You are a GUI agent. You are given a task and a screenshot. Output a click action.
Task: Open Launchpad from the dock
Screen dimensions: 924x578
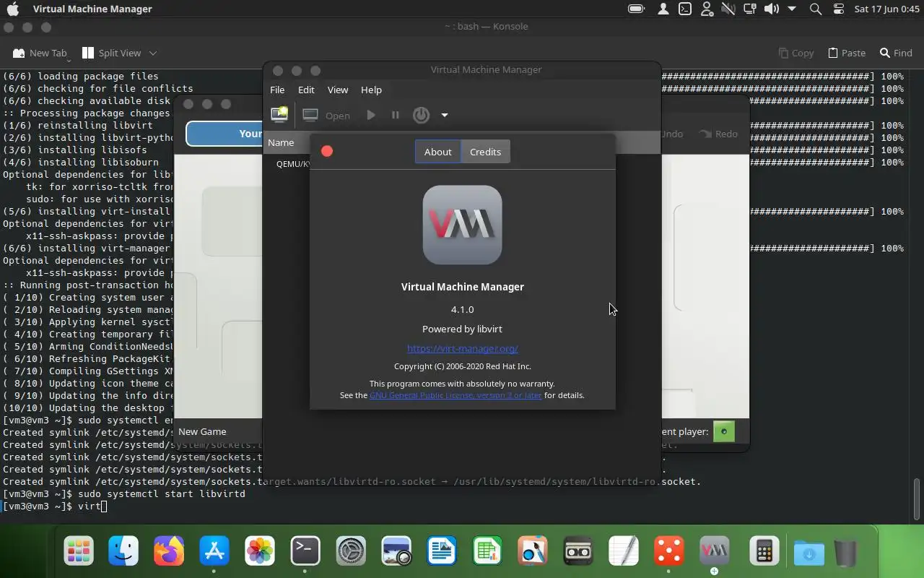[x=79, y=552]
